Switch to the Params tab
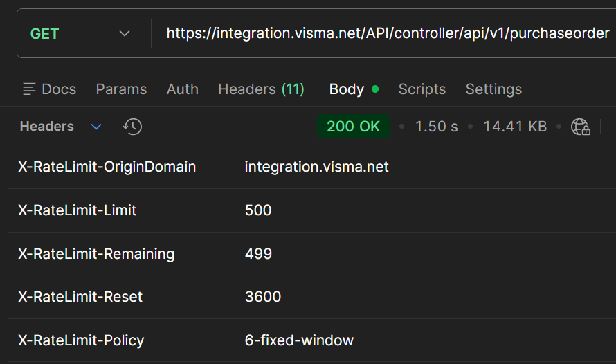This screenshot has height=364, width=616. click(x=121, y=89)
